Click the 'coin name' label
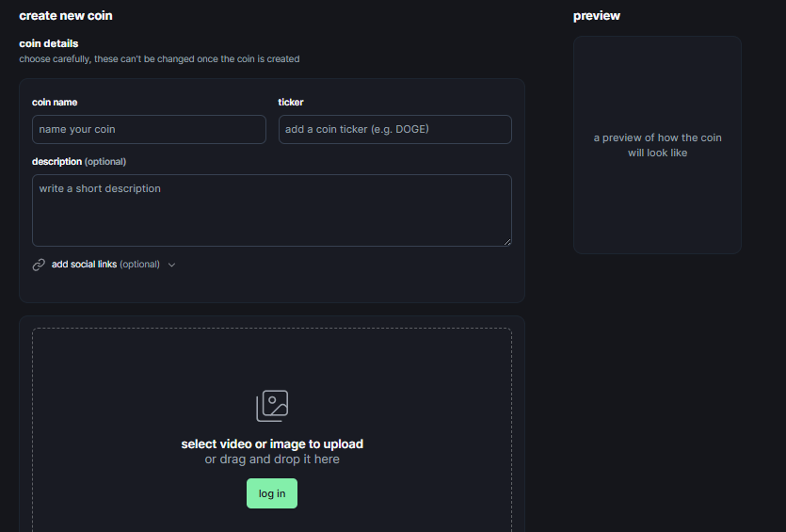786x532 pixels. click(55, 102)
